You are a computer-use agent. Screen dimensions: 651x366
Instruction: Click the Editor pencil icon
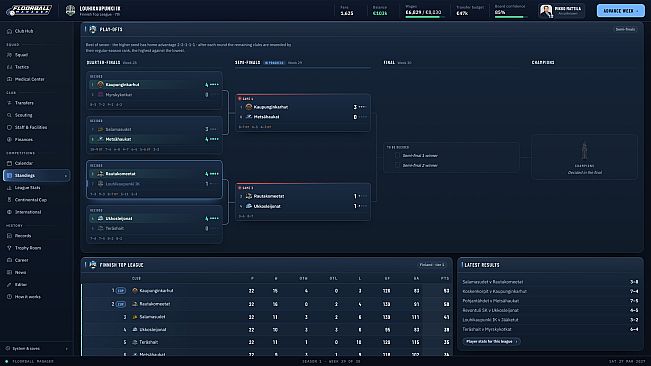pyautogui.click(x=9, y=285)
